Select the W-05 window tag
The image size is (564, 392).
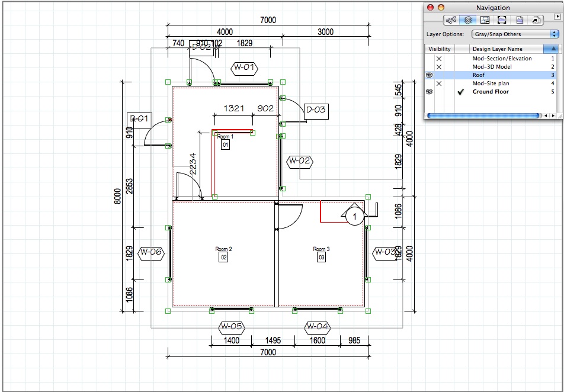232,327
